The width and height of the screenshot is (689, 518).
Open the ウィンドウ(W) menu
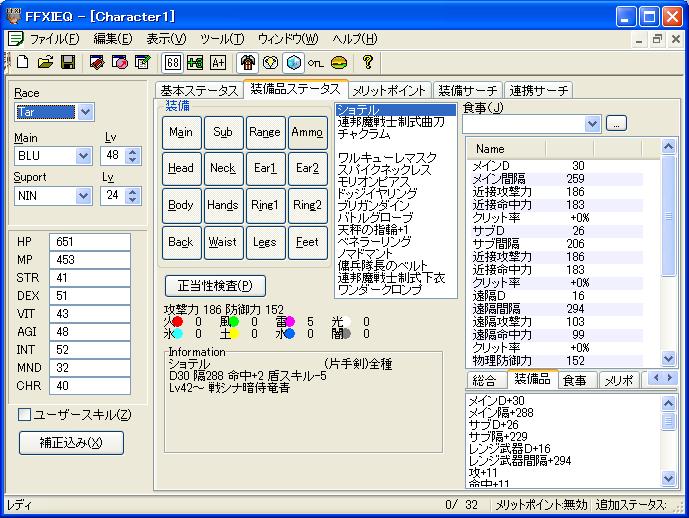click(288, 39)
